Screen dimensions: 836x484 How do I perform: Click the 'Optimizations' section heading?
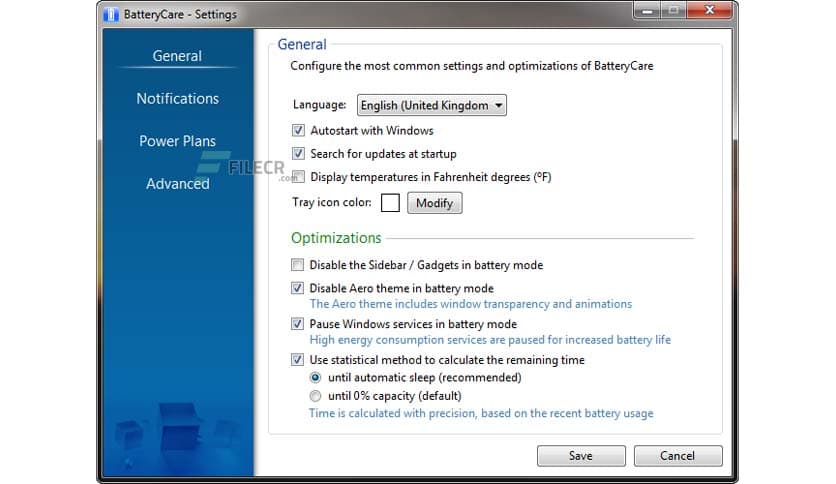tap(336, 238)
